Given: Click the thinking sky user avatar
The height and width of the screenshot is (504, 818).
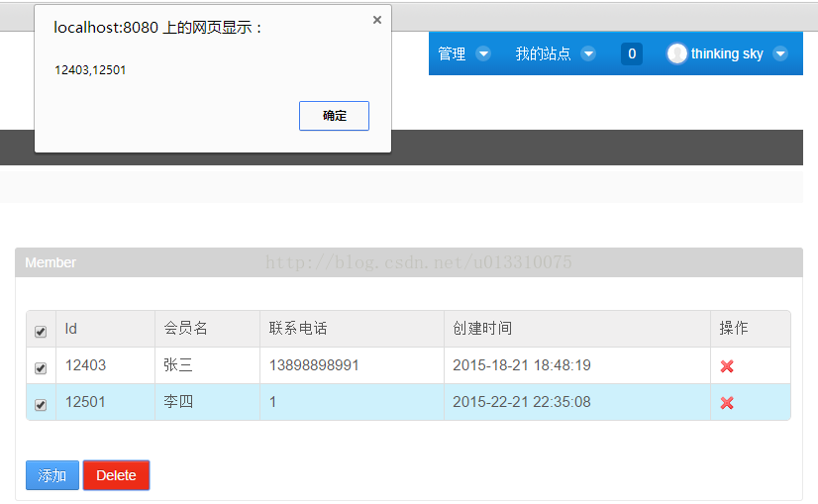Looking at the screenshot, I should [x=677, y=53].
